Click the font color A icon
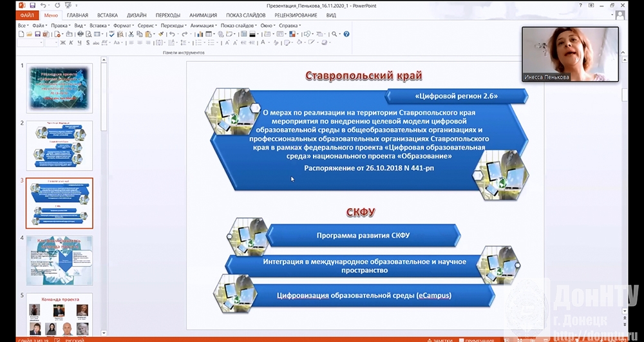Image resolution: width=644 pixels, height=342 pixels. coord(263,43)
